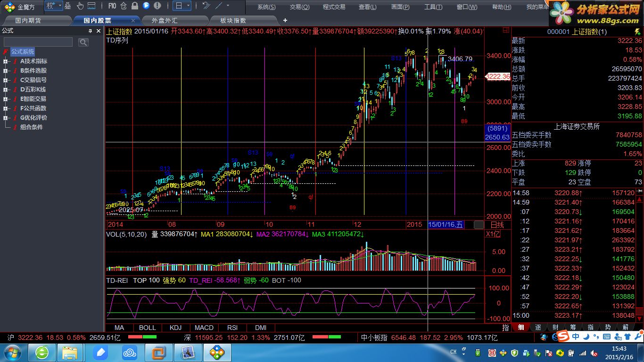
Task: Select the hand pointer tool
Action: (x=80, y=6)
